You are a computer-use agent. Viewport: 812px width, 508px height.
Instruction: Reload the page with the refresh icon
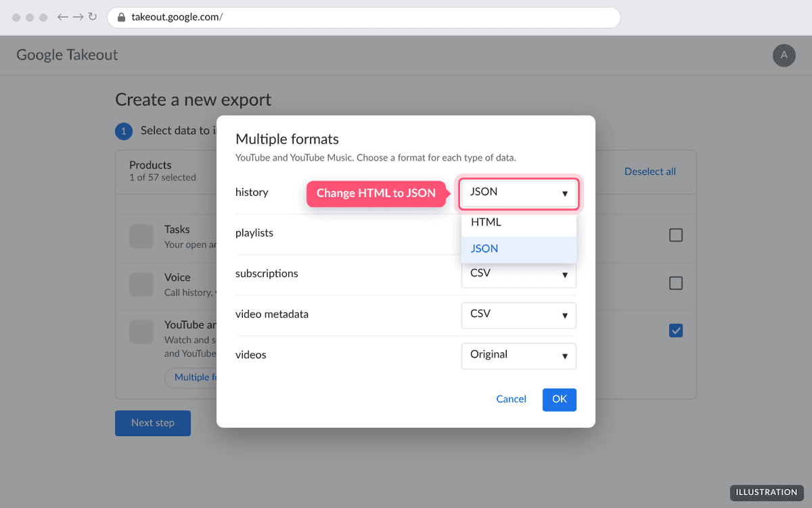tap(93, 17)
